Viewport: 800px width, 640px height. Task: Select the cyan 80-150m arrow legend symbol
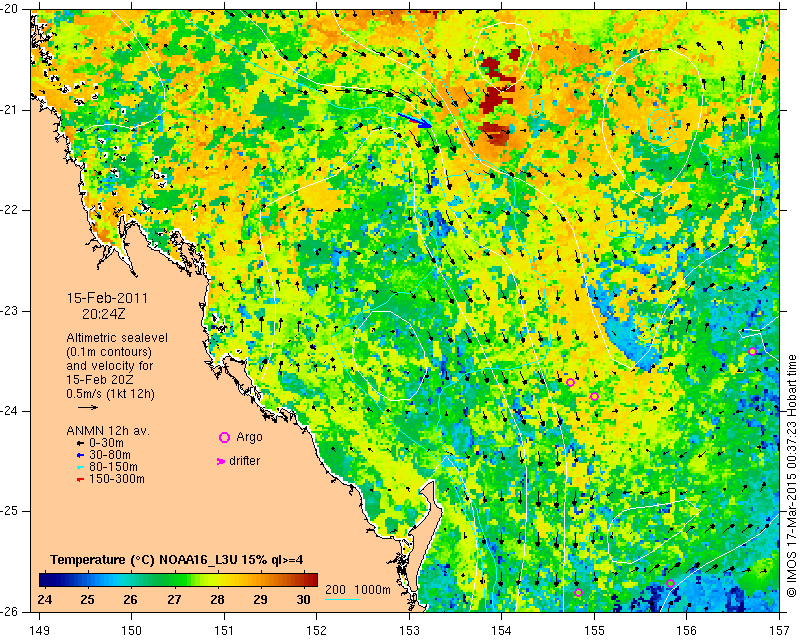point(80,467)
